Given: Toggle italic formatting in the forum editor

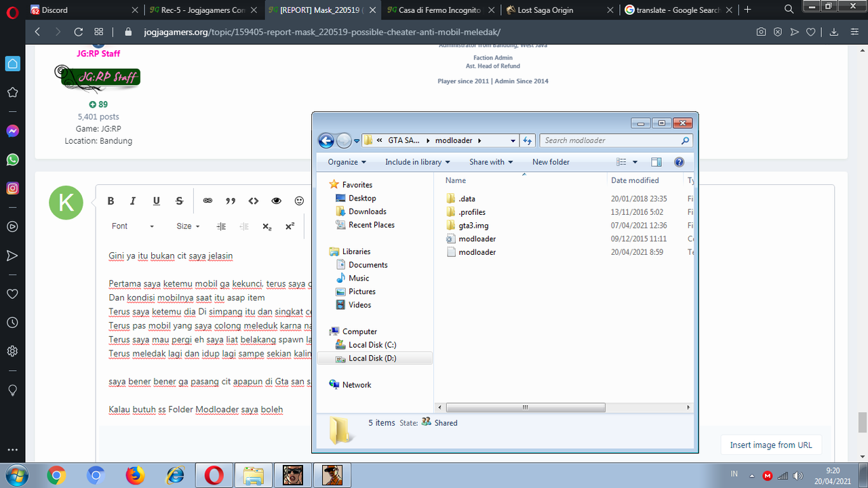Looking at the screenshot, I should pos(133,201).
